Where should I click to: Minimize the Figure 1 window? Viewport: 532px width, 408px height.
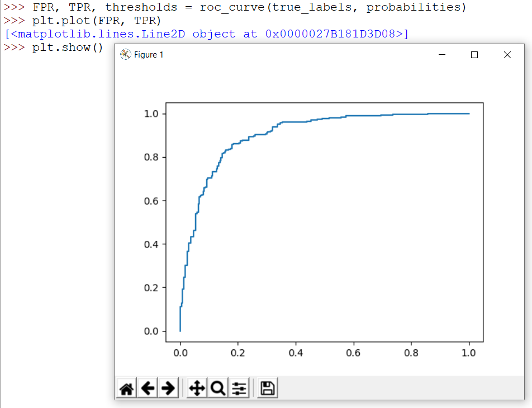(442, 55)
